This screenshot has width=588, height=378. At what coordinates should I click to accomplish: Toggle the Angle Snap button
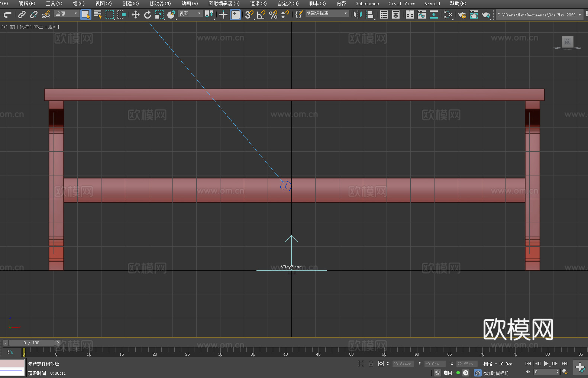click(x=261, y=14)
